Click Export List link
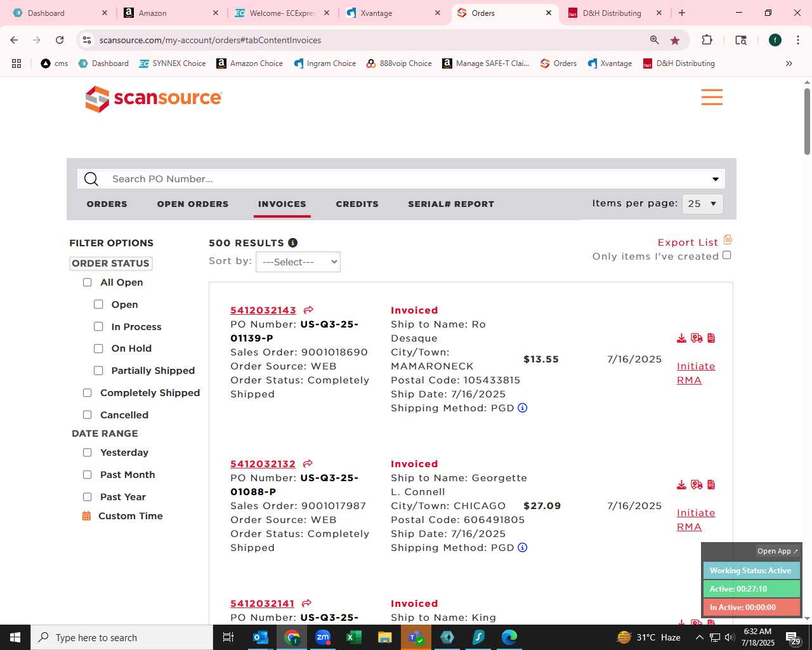Image resolution: width=812 pixels, height=650 pixels. click(x=688, y=242)
